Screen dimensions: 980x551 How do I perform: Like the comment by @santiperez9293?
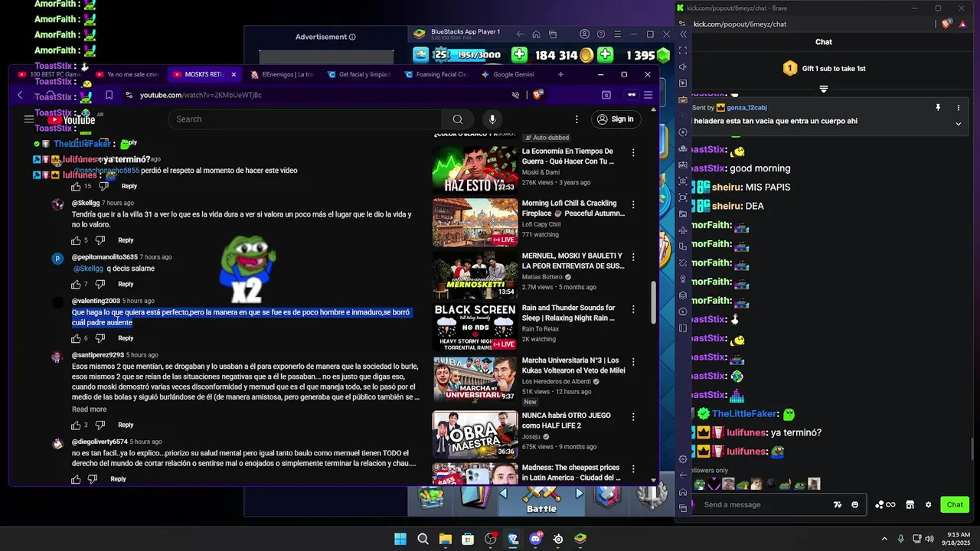point(76,425)
